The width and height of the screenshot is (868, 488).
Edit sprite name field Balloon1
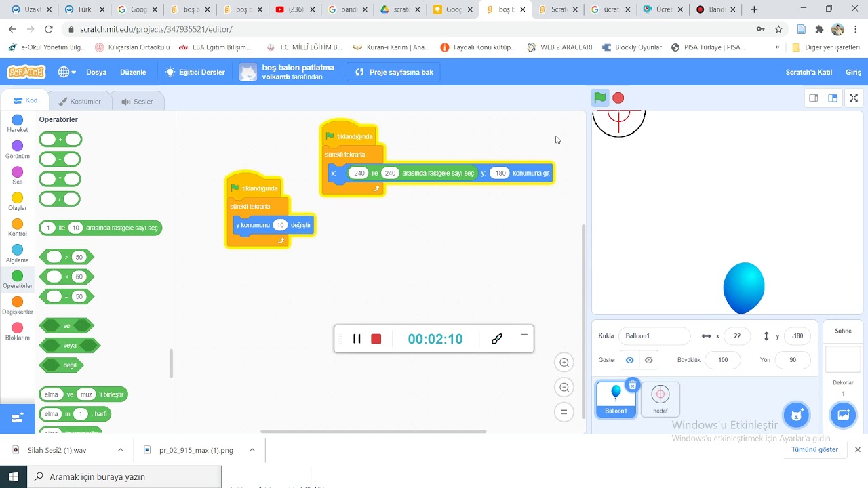click(654, 336)
